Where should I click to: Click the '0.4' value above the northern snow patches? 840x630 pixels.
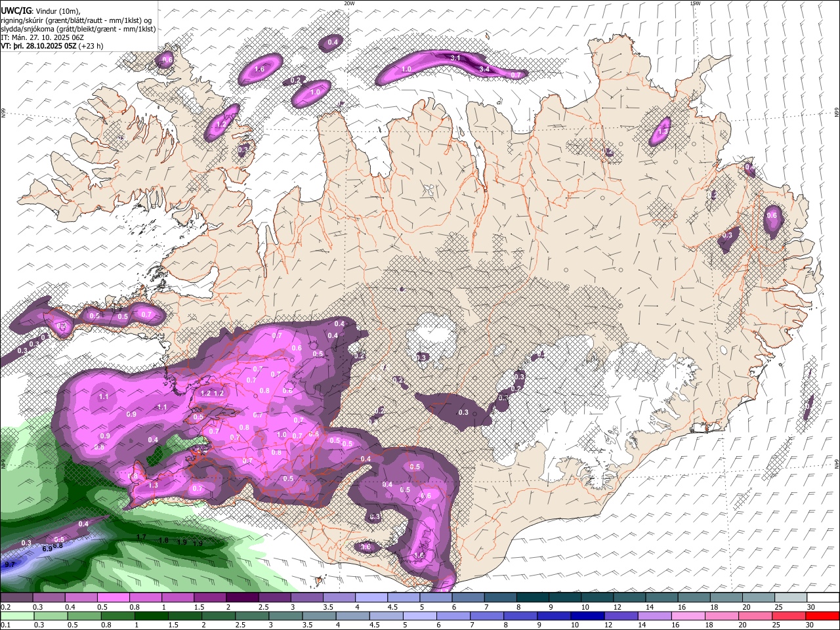tap(333, 42)
